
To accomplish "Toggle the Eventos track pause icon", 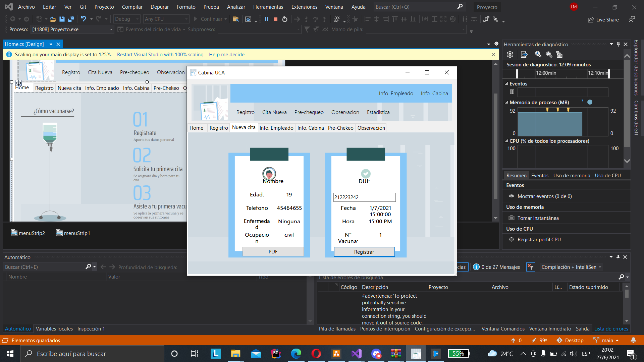I will tap(512, 92).
